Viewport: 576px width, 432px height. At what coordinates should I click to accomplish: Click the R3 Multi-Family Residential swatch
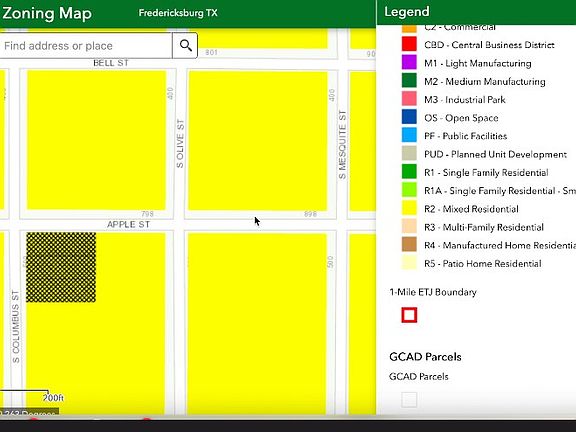[x=409, y=227]
